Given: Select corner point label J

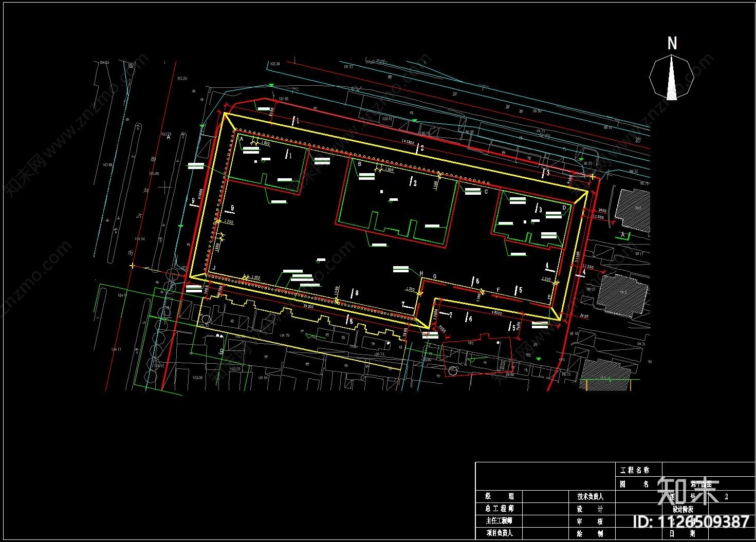Looking at the screenshot, I should (214, 268).
